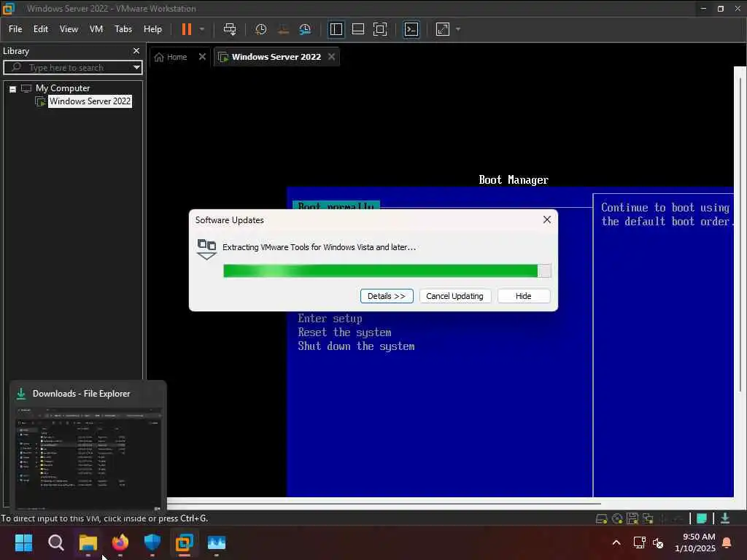Close the Windows Server 2022 tab
This screenshot has height=560, width=747.
click(332, 57)
